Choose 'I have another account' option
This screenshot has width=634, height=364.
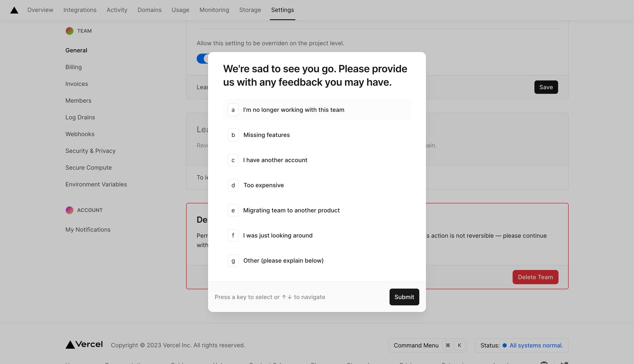click(x=275, y=160)
